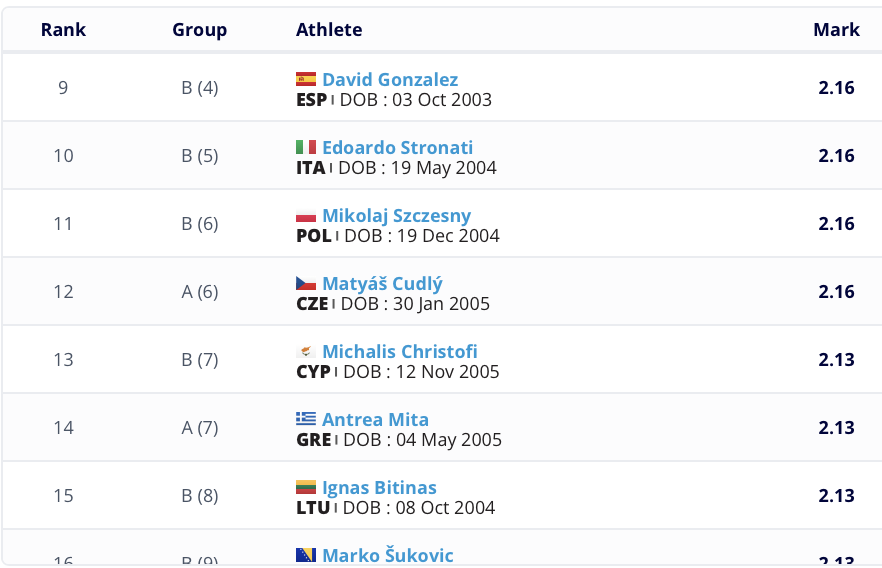Image resolution: width=882 pixels, height=568 pixels.
Task: Open Ignas Bitinas athlete profile
Action: 379,487
